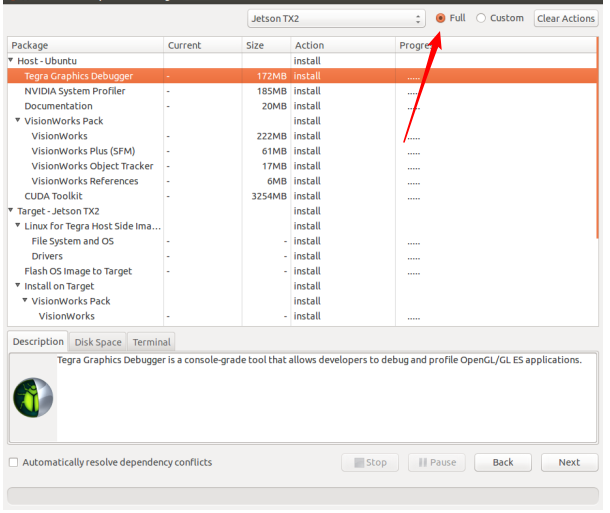Collapse the Host - Ubuntu tree node

[11, 60]
